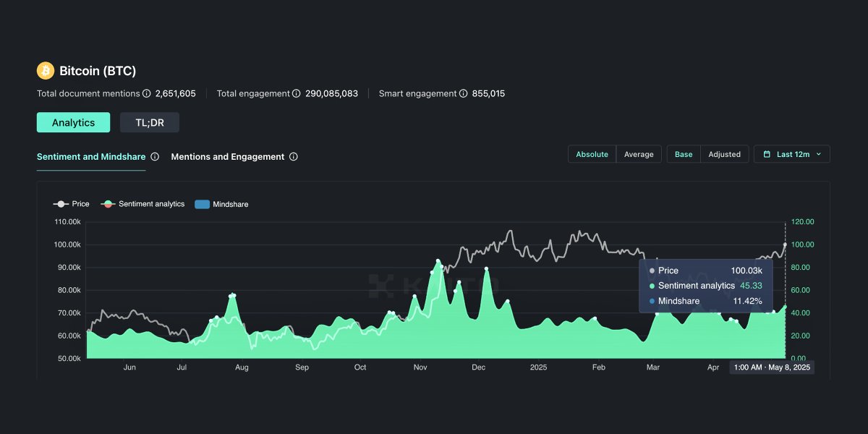Click the 290,085,083 engagement value
Viewport: 868px width, 434px height.
coord(331,93)
